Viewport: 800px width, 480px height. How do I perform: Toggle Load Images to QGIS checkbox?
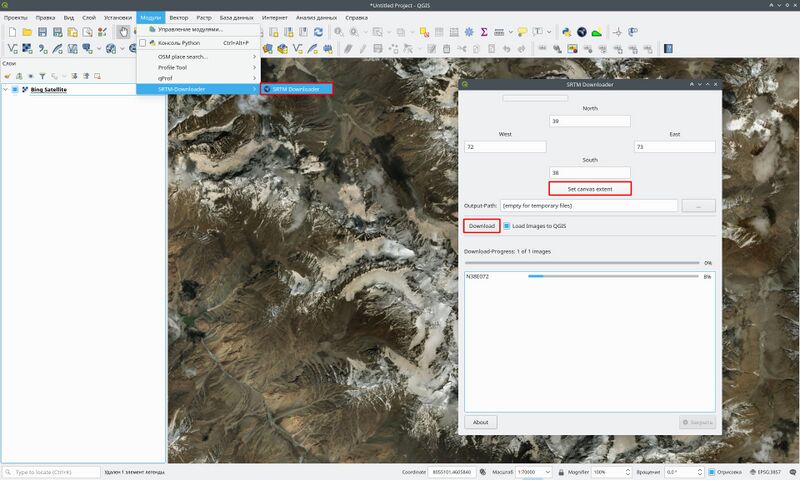(x=507, y=226)
